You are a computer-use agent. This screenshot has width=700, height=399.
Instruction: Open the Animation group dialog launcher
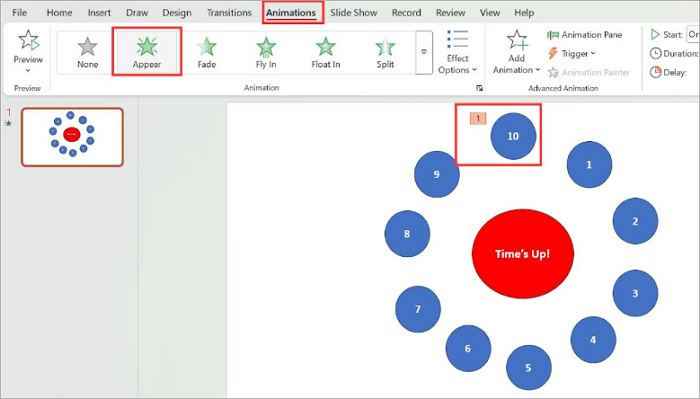tap(479, 88)
